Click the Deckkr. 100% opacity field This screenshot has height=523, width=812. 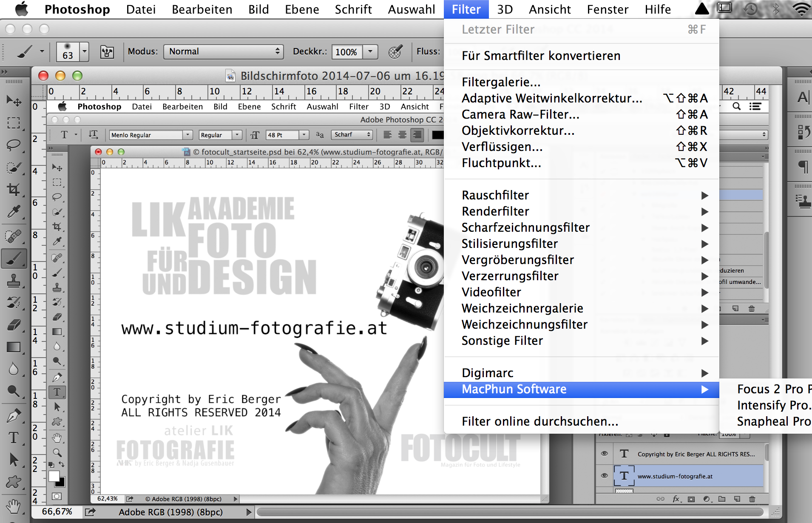[x=347, y=52]
